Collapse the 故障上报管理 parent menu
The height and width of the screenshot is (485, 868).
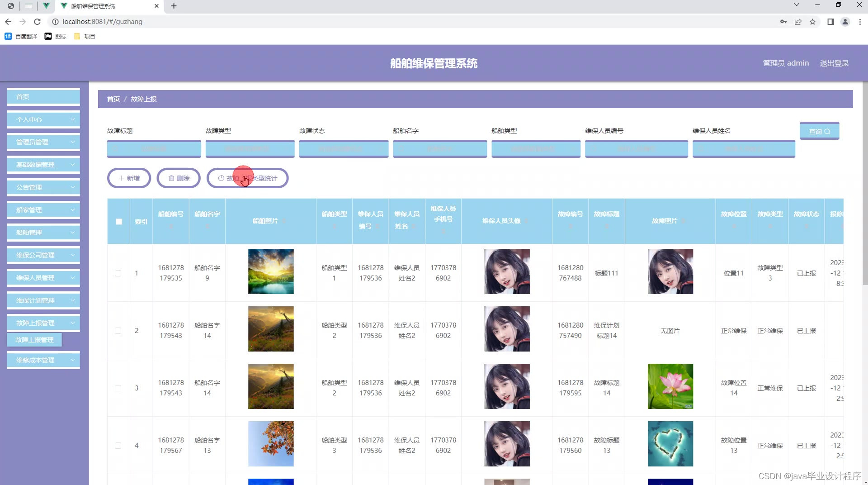[43, 323]
